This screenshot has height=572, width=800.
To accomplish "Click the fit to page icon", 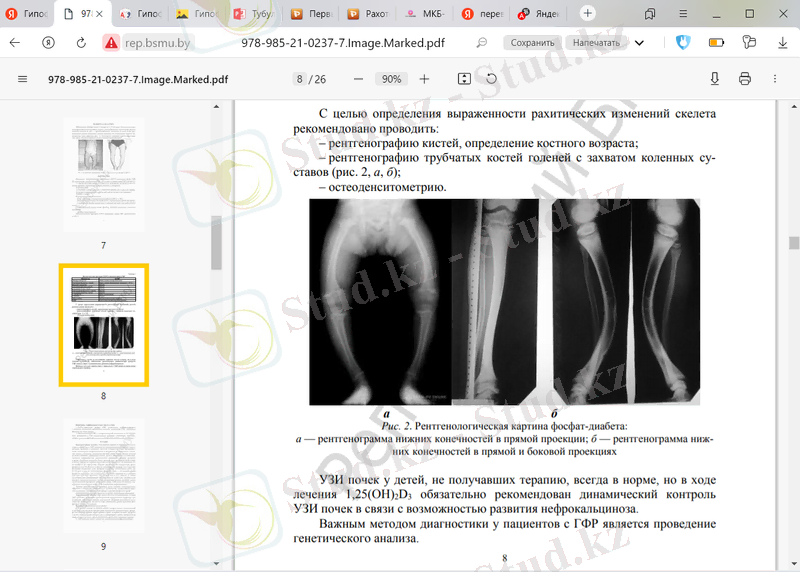I will tap(464, 79).
